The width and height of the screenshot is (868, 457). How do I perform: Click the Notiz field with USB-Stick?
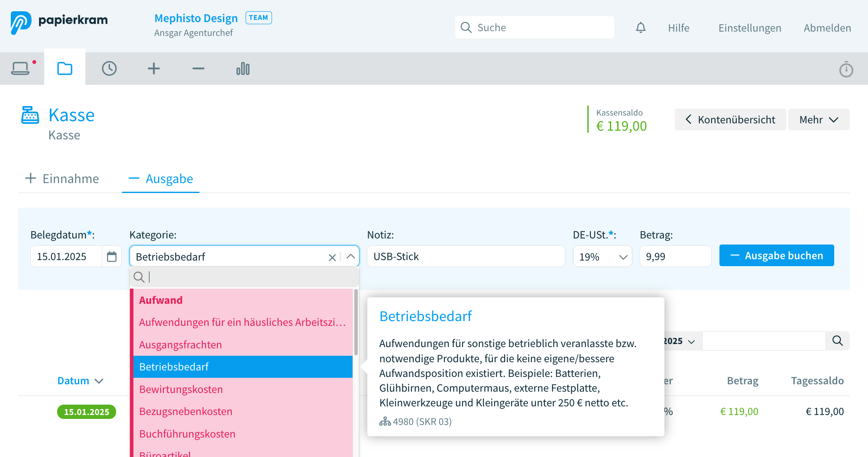tap(466, 257)
